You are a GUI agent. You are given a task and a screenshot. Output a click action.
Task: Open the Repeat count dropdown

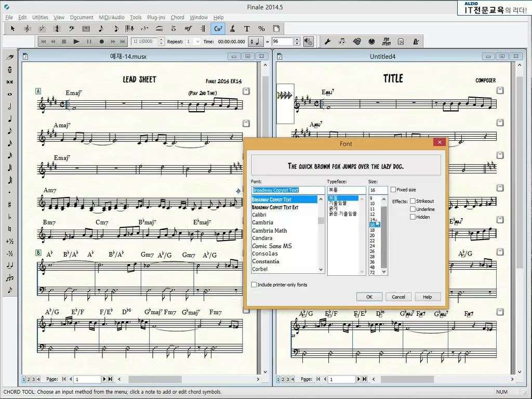pyautogui.click(x=198, y=42)
